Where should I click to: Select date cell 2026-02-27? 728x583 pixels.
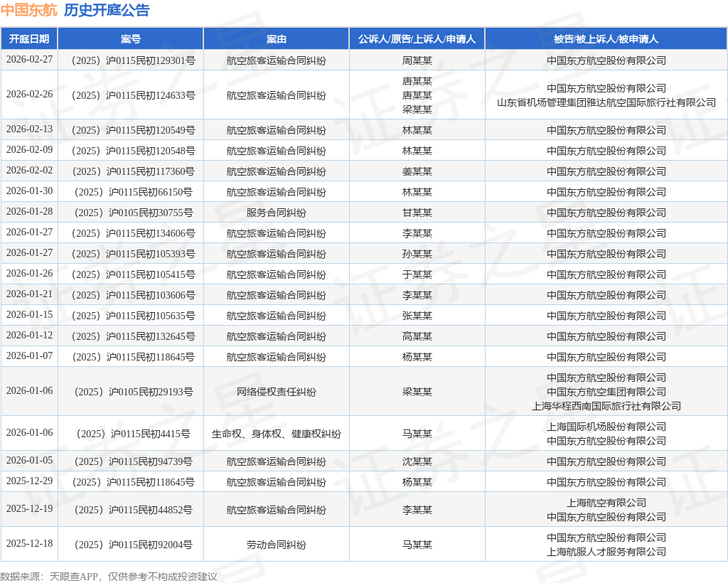29,60
